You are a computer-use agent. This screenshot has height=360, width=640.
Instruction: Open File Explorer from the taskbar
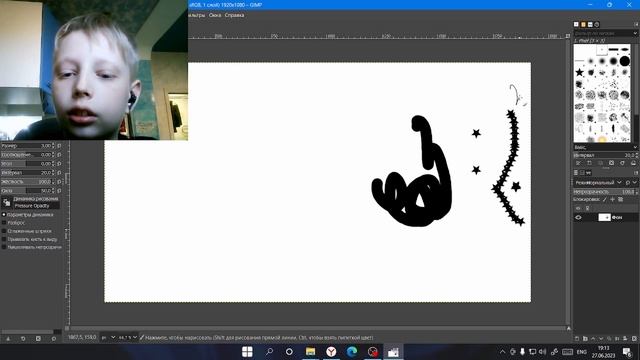point(311,351)
